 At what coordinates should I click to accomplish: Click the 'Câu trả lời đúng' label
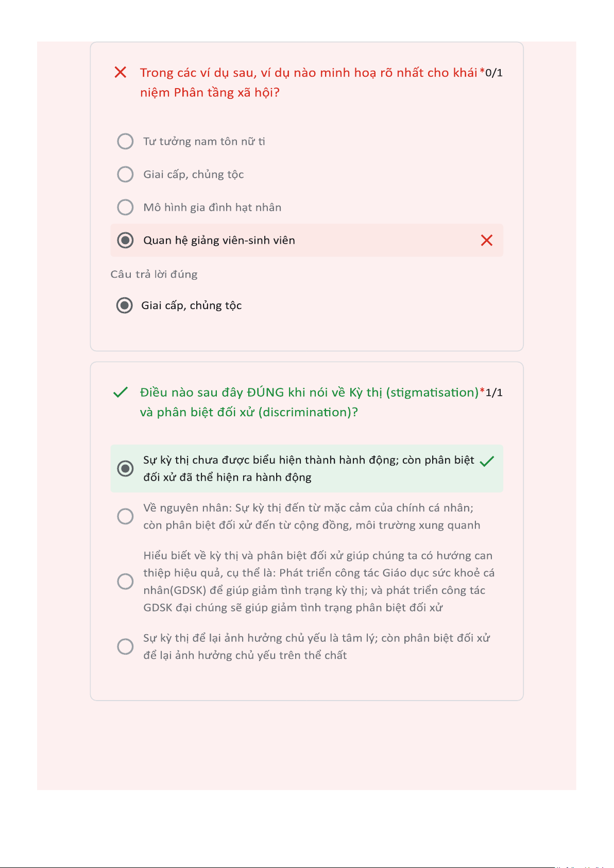[x=154, y=274]
